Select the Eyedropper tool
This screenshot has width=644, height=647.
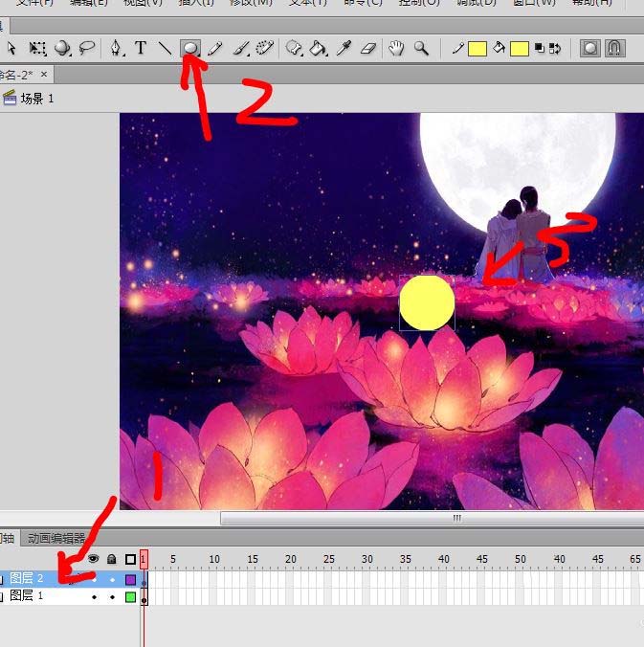344,48
